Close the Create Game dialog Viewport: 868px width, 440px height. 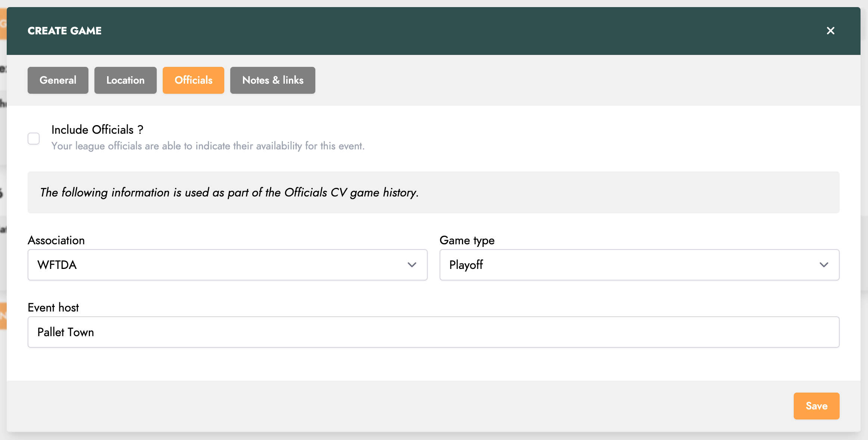[830, 31]
